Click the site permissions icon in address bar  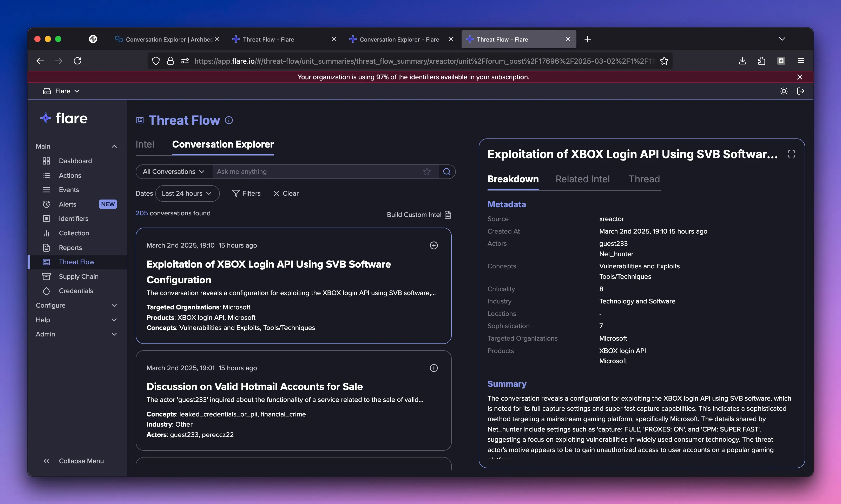(185, 61)
